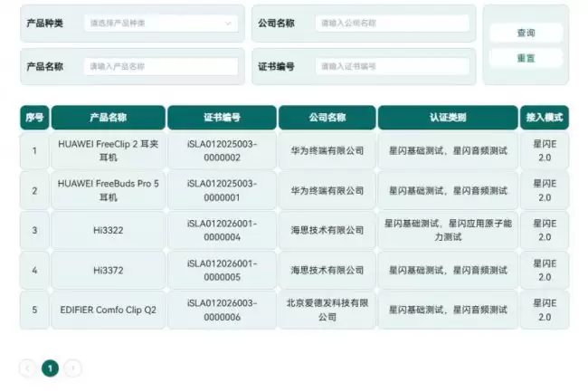
Task: Select the Hi3372 product cell
Action: (x=109, y=270)
